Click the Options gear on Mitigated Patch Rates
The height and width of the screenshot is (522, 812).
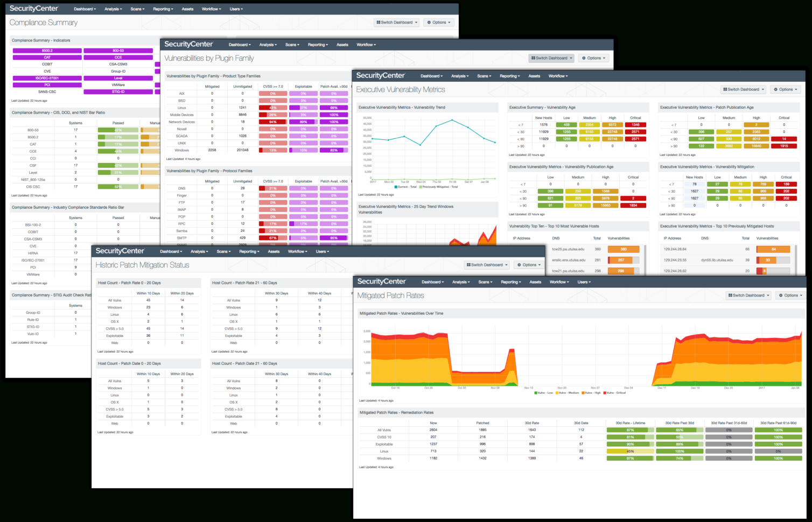[x=781, y=295]
